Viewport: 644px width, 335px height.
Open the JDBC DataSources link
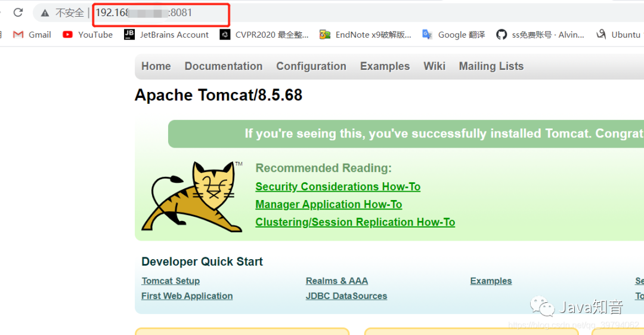pyautogui.click(x=346, y=296)
